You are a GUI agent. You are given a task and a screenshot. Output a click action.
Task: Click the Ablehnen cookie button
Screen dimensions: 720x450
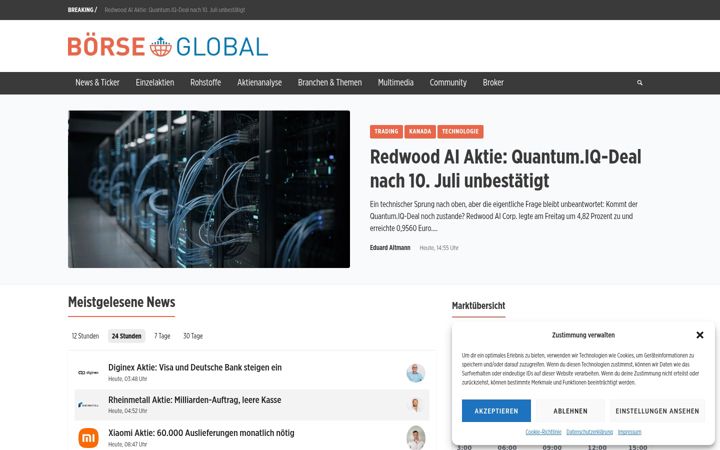(570, 411)
